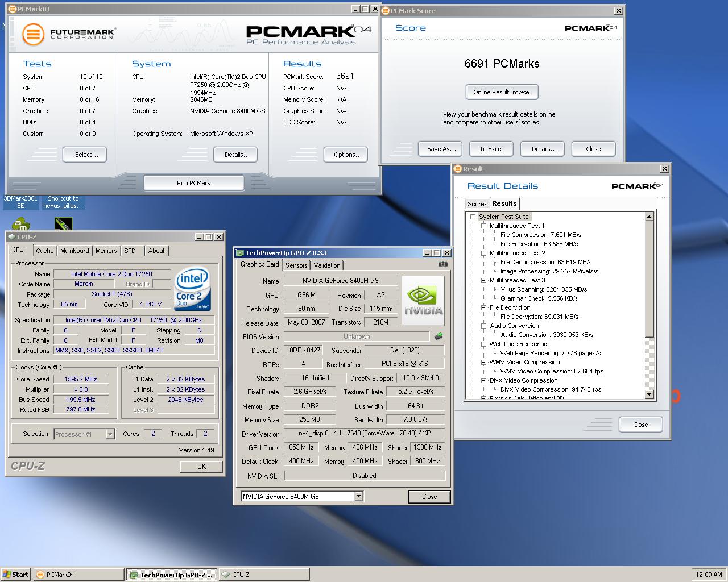
Task: Click the Device ID value 10DE - 0427
Action: click(x=303, y=351)
